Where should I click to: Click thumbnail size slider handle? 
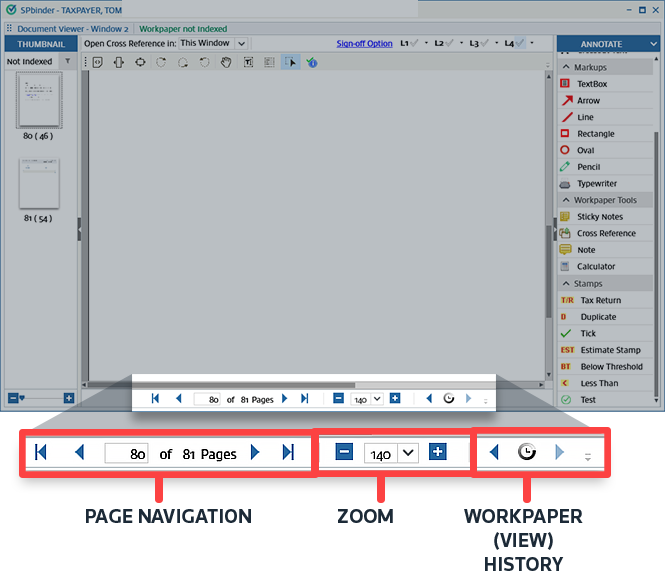click(x=22, y=398)
